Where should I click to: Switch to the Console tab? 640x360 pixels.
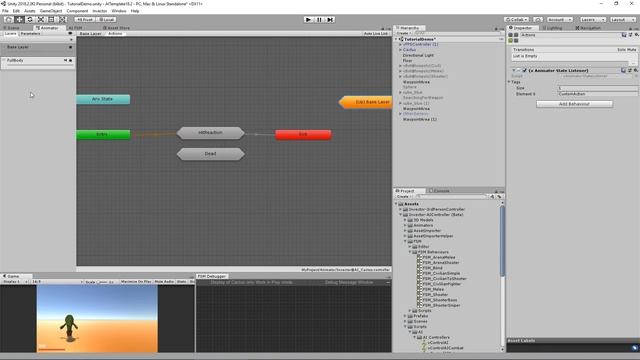pos(440,191)
